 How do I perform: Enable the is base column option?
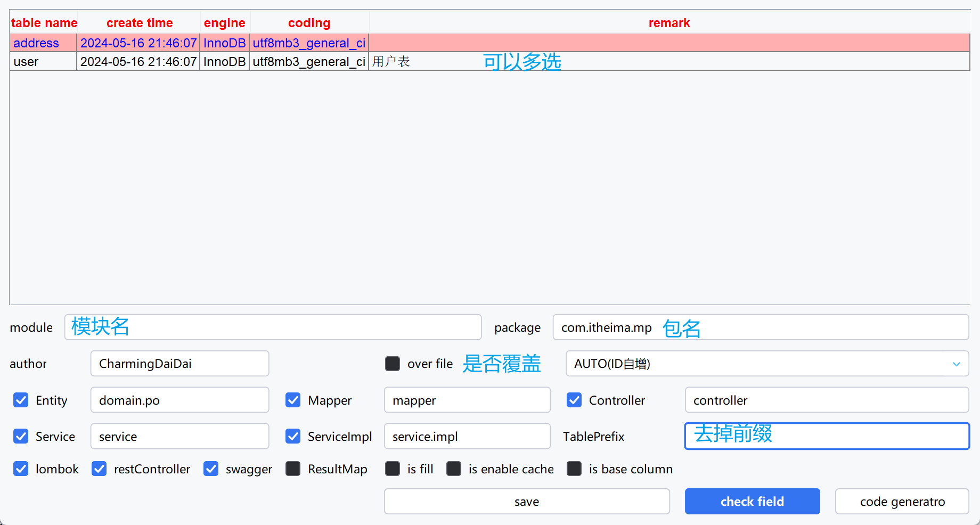[x=574, y=469]
